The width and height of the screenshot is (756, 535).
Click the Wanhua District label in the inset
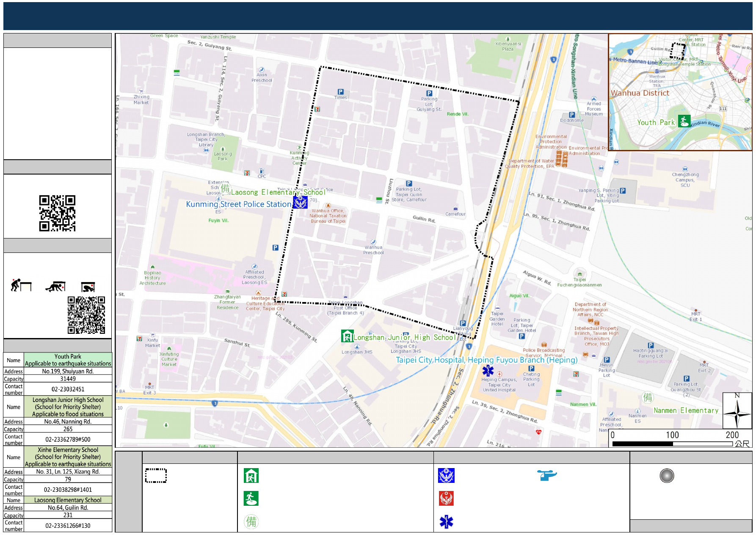[640, 93]
